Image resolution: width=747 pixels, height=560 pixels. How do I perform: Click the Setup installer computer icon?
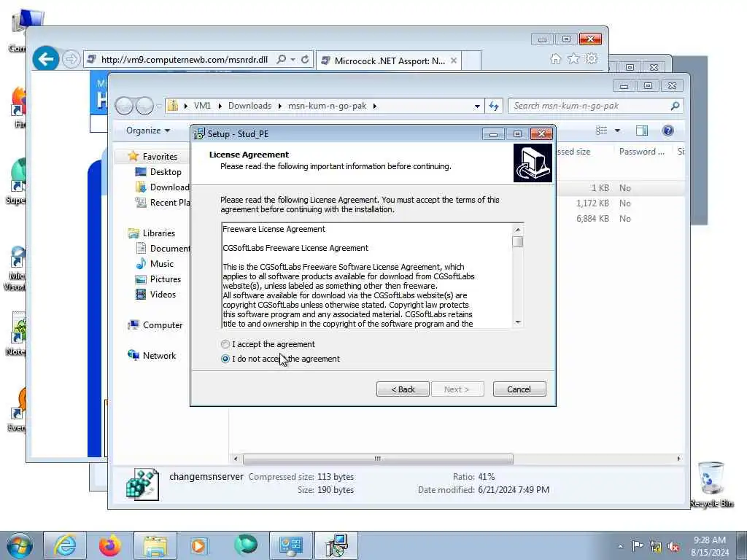pos(533,163)
